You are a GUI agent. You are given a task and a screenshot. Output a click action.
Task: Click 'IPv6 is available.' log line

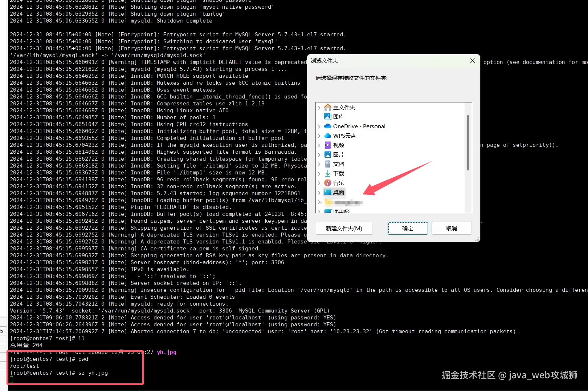point(99,269)
